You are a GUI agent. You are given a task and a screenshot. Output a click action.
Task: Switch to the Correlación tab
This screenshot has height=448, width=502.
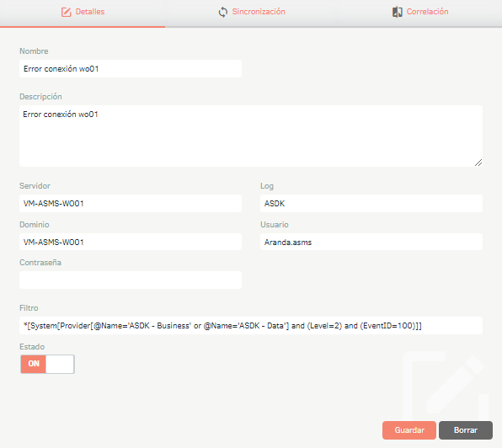tap(420, 12)
